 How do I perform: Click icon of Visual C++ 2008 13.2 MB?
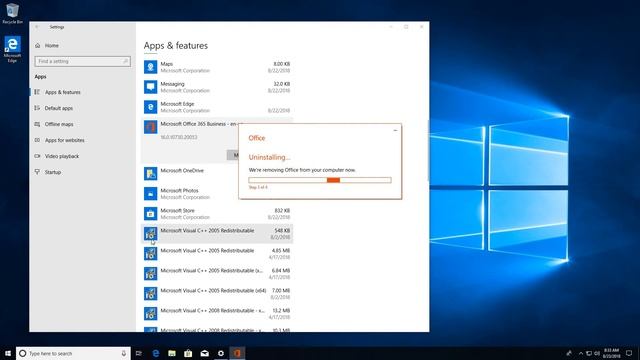click(150, 313)
